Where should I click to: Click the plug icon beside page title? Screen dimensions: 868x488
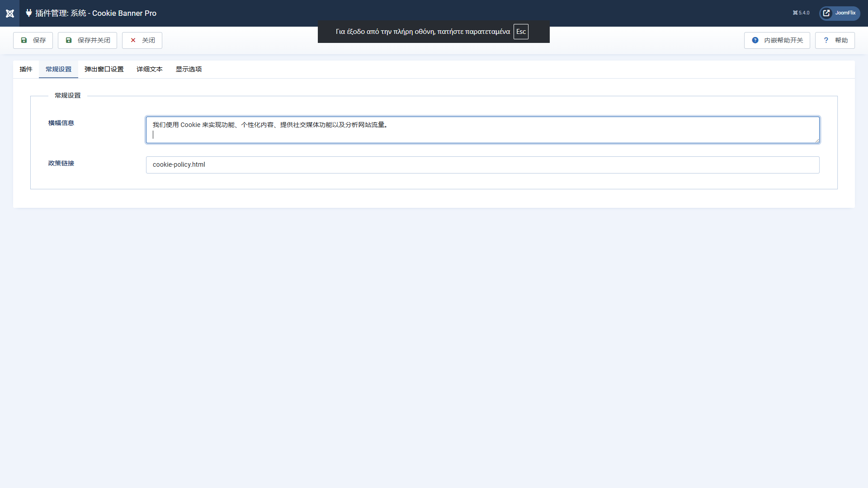point(28,13)
